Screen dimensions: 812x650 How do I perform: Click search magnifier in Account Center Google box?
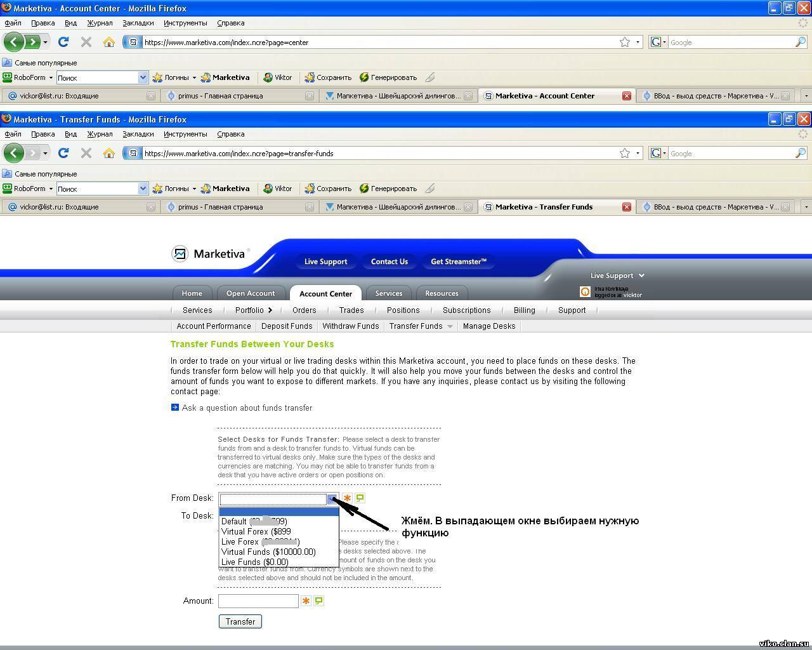[x=801, y=42]
